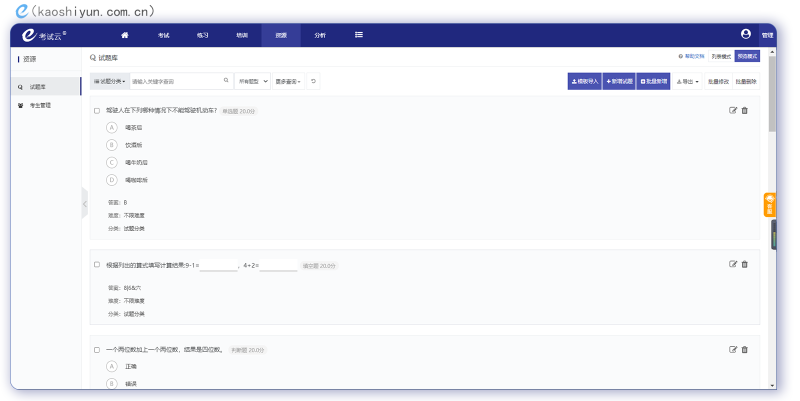Edit the true/false question about 两位数
This screenshot has height=401, width=800.
tap(733, 349)
